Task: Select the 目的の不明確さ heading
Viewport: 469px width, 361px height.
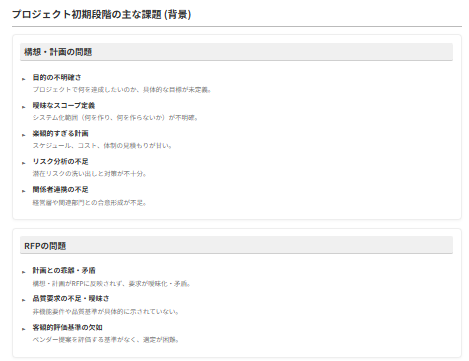Action: 57,78
